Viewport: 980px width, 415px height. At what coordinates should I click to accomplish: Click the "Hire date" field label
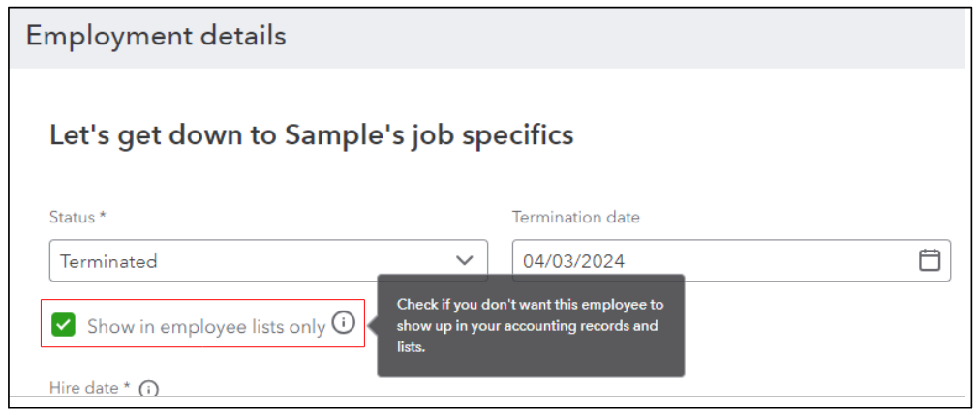tap(85, 388)
